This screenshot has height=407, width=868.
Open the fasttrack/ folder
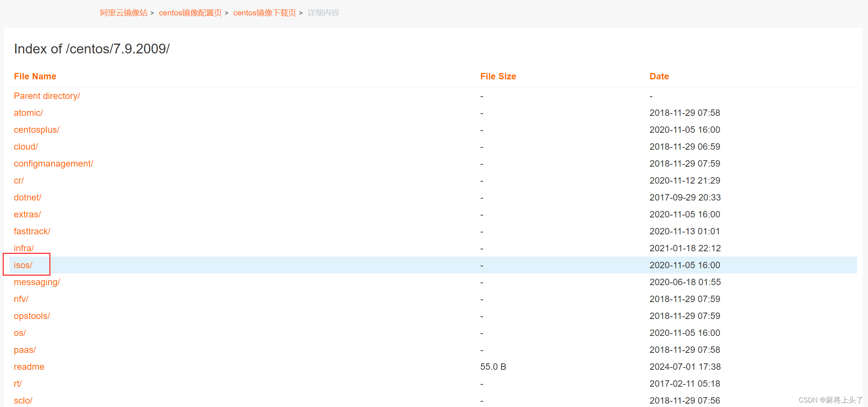click(32, 231)
